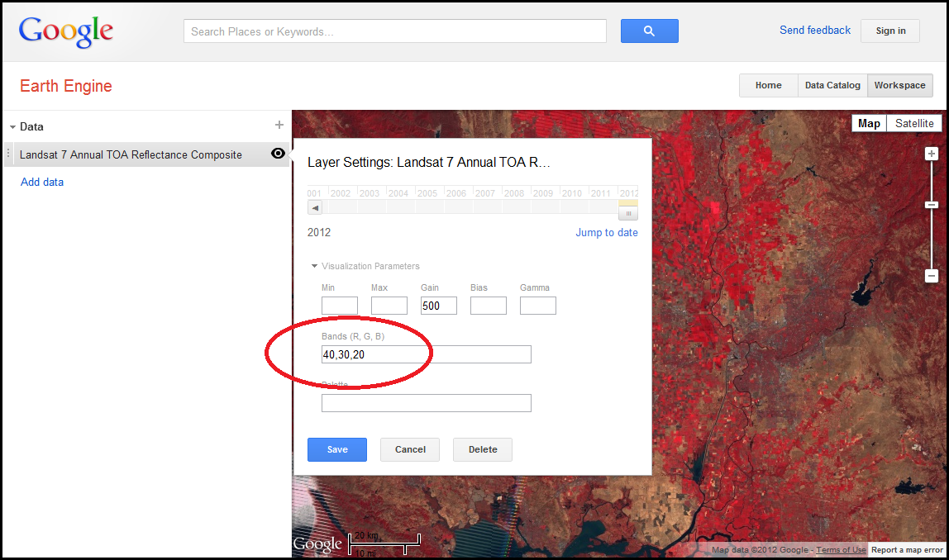Screen dimensions: 949x560
Task: Toggle visibility eye for Landsat 7 layer
Action: tap(278, 154)
